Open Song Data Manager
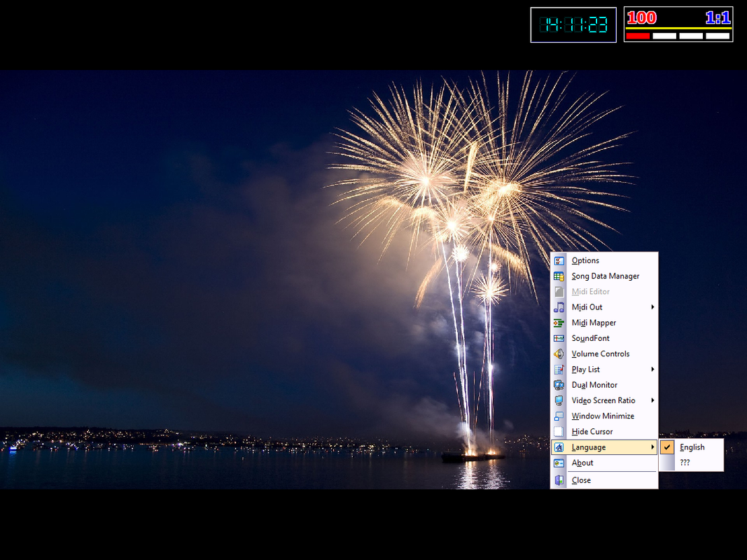Viewport: 747px width, 560px height. (604, 276)
